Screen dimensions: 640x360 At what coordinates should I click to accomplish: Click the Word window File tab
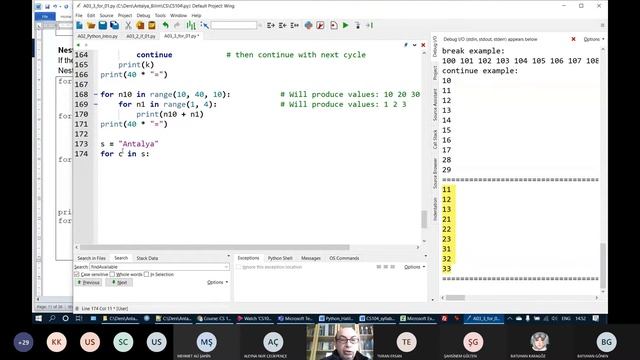(45, 16)
